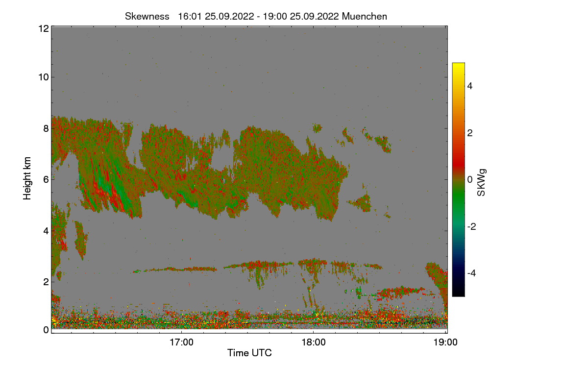
Task: Click the yellow top of the colorbar
Action: 458,66
